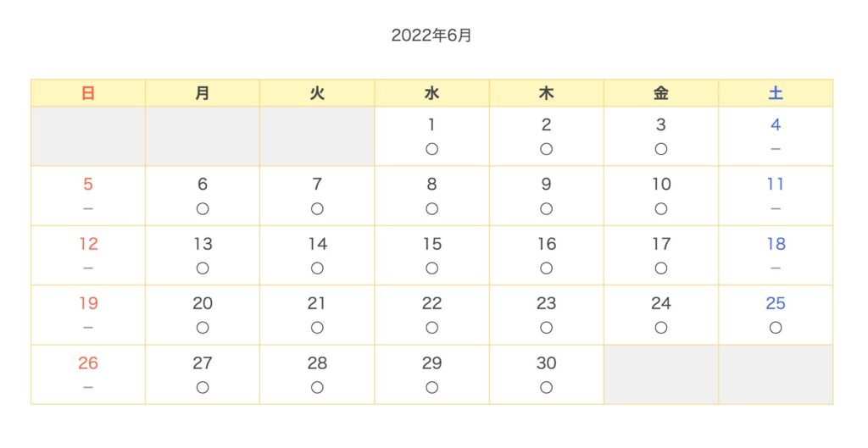Viewport: 868px width, 448px height.
Task: Click the circle under June 24
Action: (x=661, y=328)
